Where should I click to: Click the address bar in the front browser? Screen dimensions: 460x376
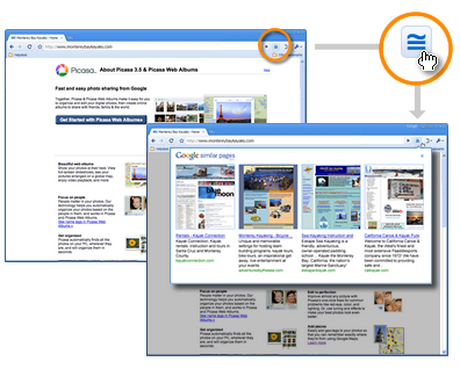295,141
